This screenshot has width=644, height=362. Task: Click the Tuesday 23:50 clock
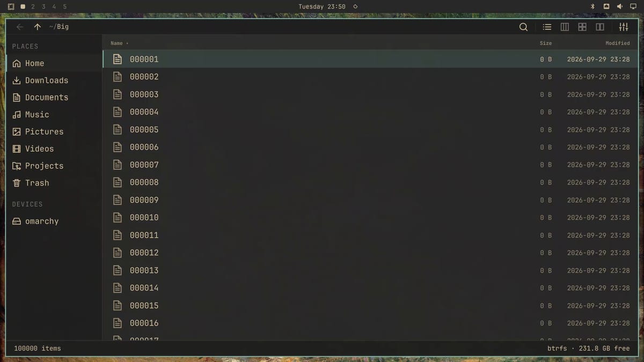click(x=322, y=6)
